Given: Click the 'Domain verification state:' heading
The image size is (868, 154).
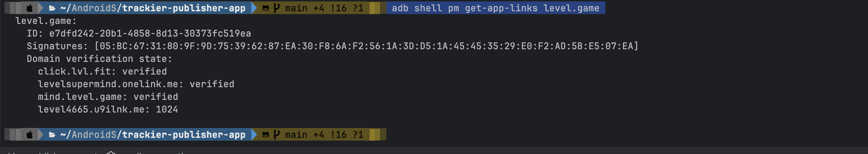Looking at the screenshot, I should (99, 59).
